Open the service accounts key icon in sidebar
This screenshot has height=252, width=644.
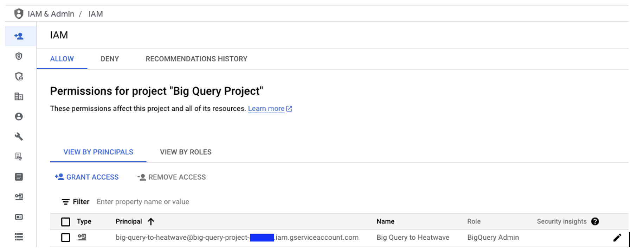pos(19,197)
